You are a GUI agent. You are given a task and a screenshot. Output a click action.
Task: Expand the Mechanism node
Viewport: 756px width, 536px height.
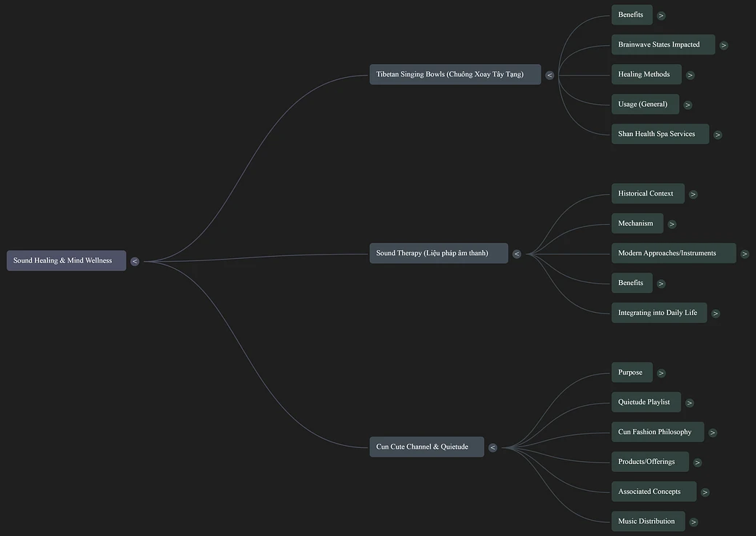pyautogui.click(x=672, y=224)
